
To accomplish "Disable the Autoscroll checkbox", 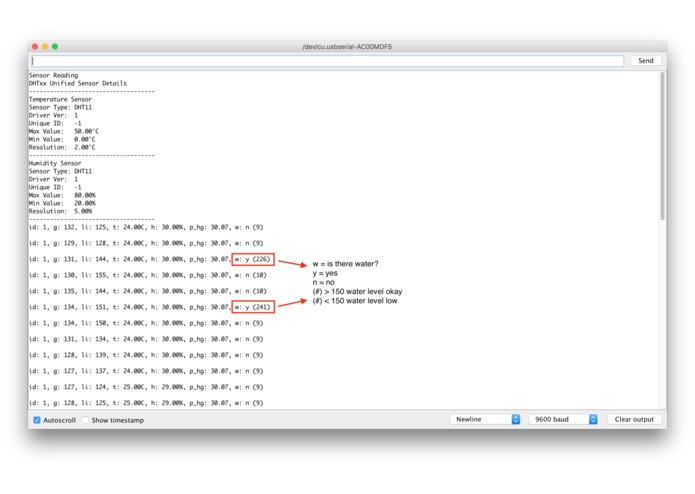I will (x=37, y=420).
